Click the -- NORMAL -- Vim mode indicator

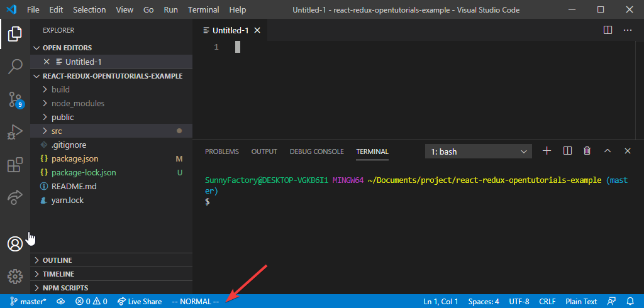pos(196,302)
